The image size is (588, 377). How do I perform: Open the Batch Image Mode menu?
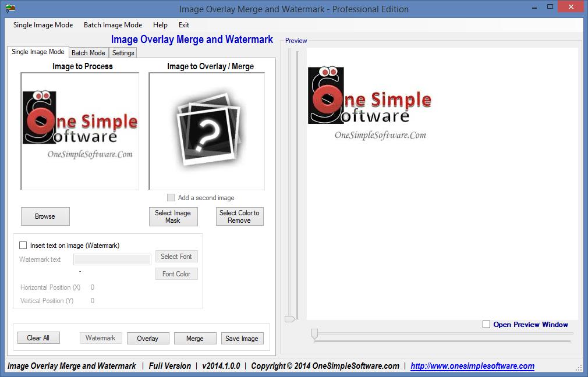(113, 25)
